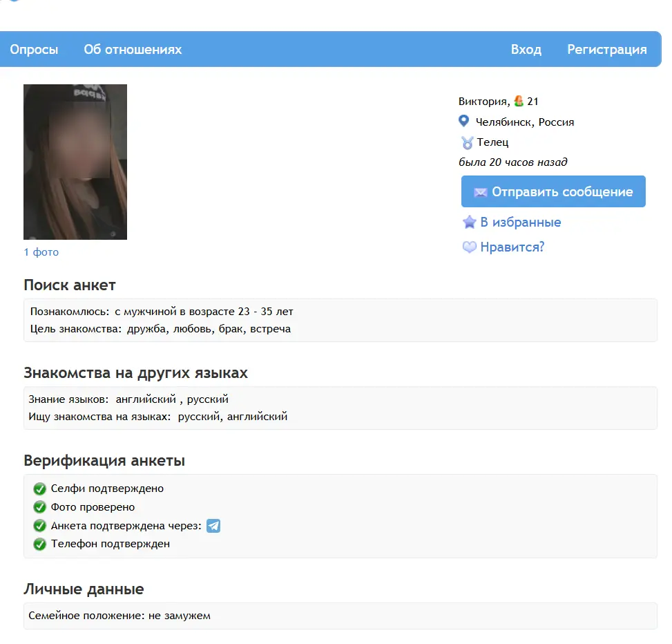Click the Taurus zodiac sign icon
This screenshot has width=672, height=644.
click(x=467, y=142)
